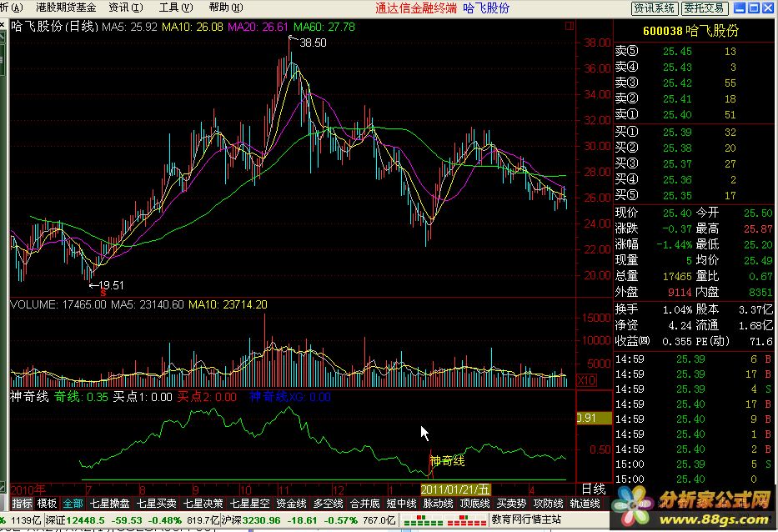
Task: Switch to the 七星操盘 indicator
Action: point(109,503)
